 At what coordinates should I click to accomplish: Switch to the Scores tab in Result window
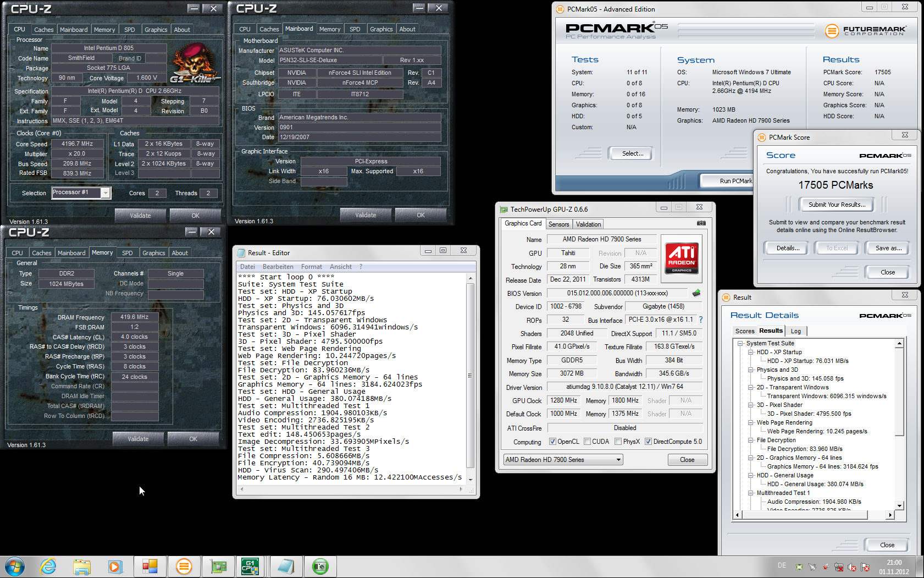coord(745,331)
